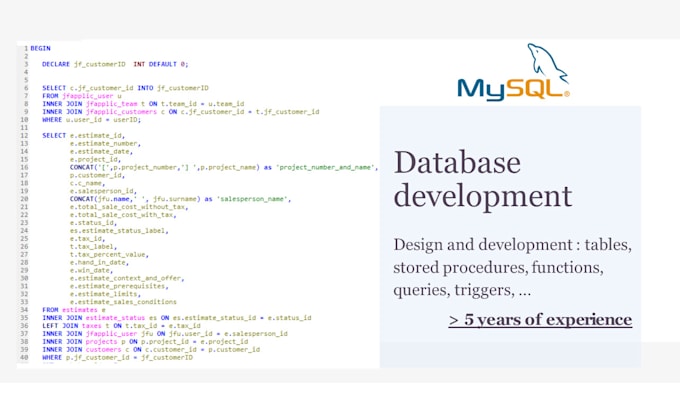Click the 'stored procedures, functions,' line

pyautogui.click(x=498, y=267)
